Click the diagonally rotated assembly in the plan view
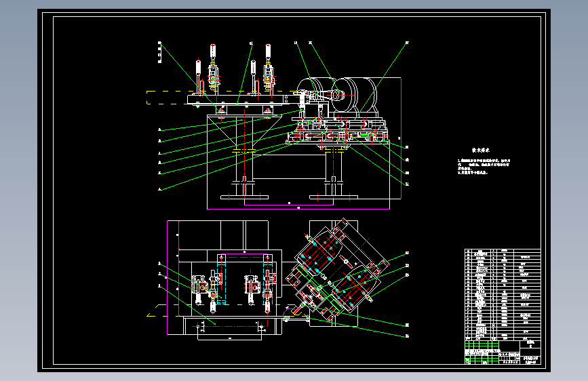The image size is (588, 381). (x=337, y=270)
